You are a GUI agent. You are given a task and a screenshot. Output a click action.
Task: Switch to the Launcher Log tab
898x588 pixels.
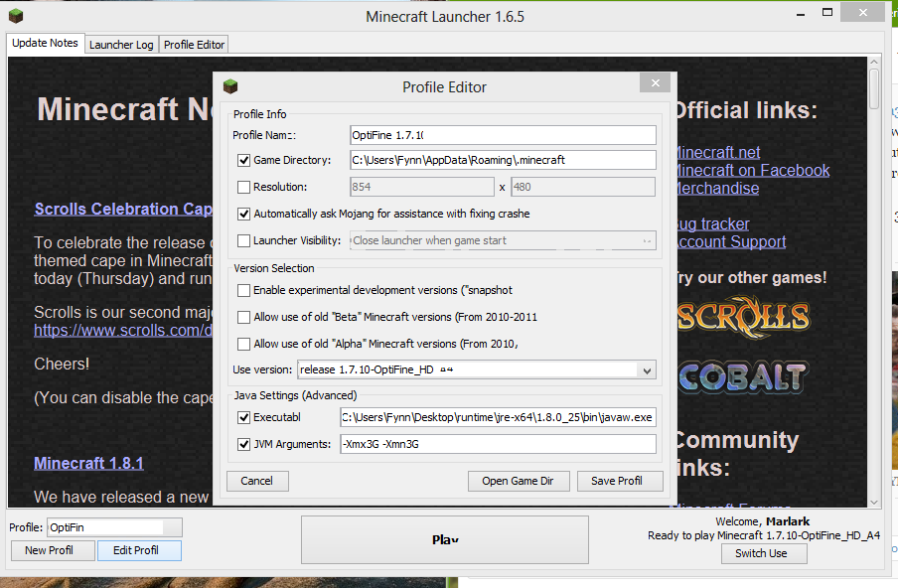click(x=121, y=45)
